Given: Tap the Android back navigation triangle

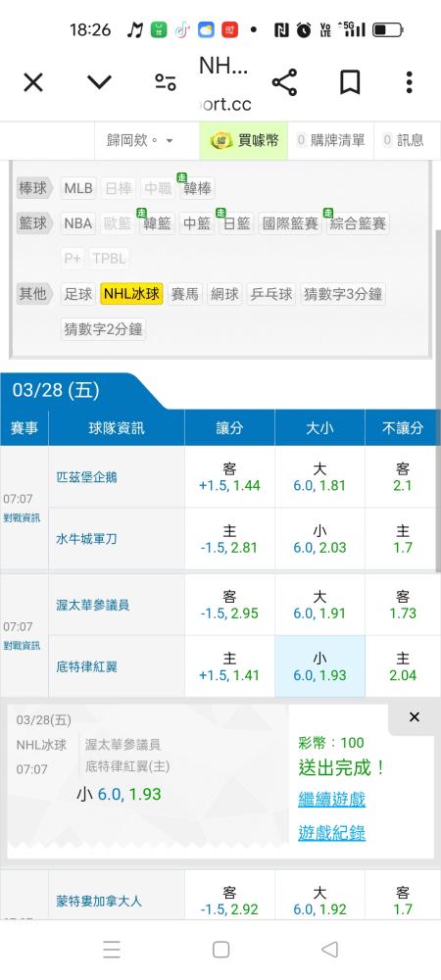Looking at the screenshot, I should [330, 950].
